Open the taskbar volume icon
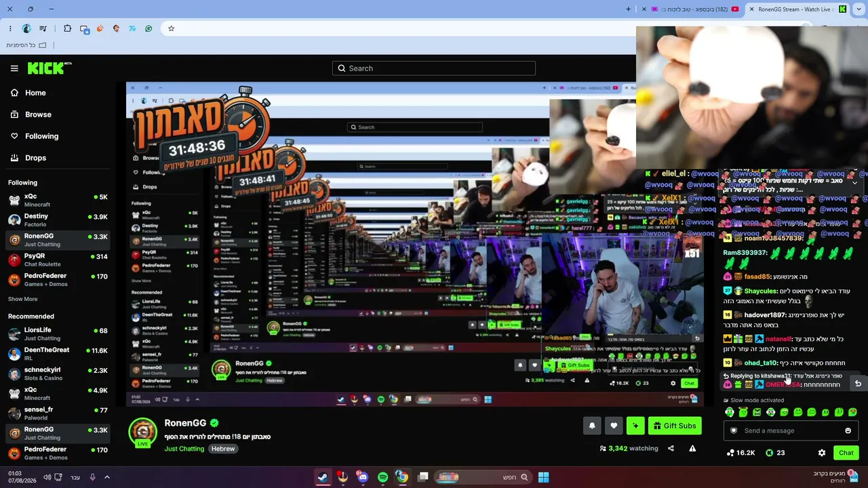Image resolution: width=868 pixels, height=488 pixels. click(x=47, y=477)
